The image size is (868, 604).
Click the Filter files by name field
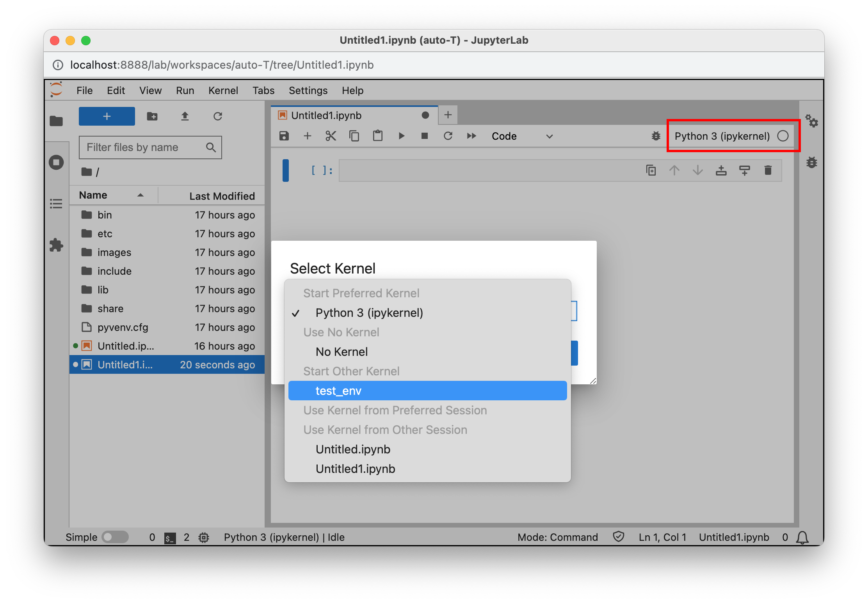coord(144,147)
